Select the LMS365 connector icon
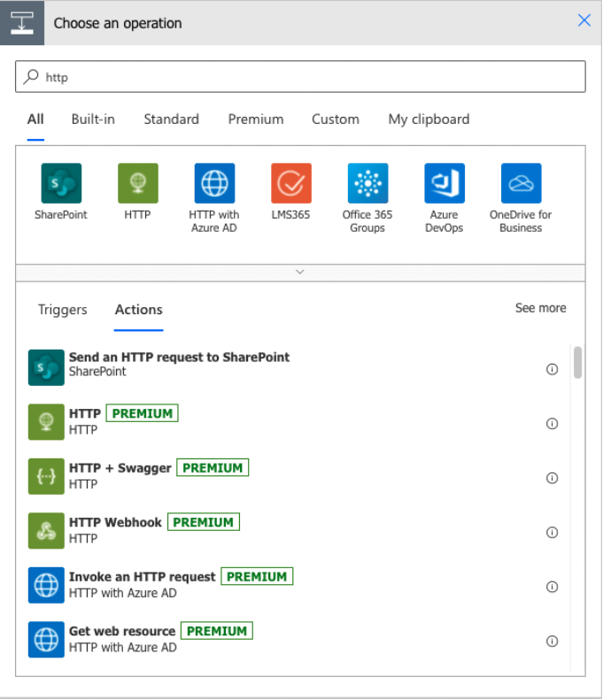Viewport: 603px width, 700px height. click(290, 183)
